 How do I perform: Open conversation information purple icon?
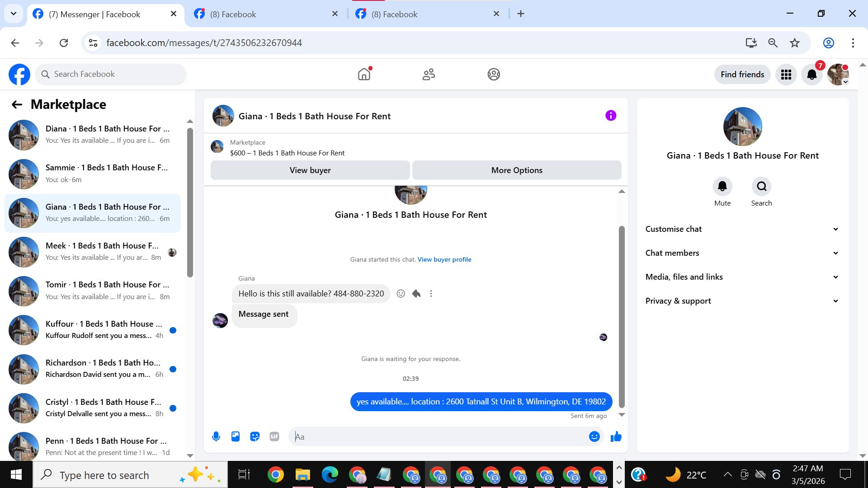pos(611,116)
